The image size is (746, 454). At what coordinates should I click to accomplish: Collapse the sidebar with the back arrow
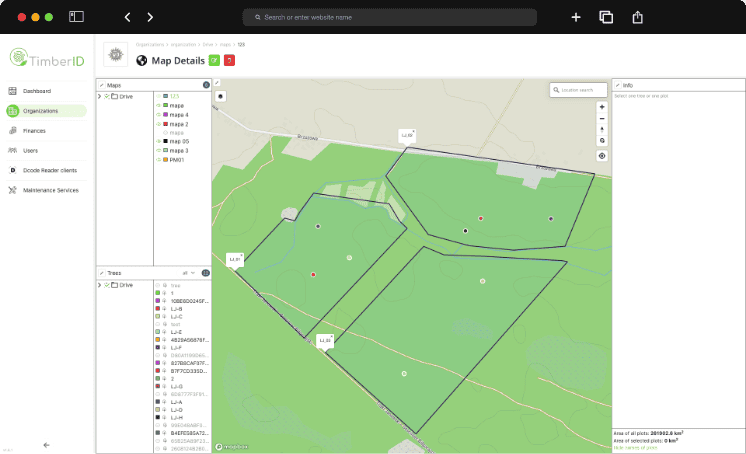(x=47, y=444)
